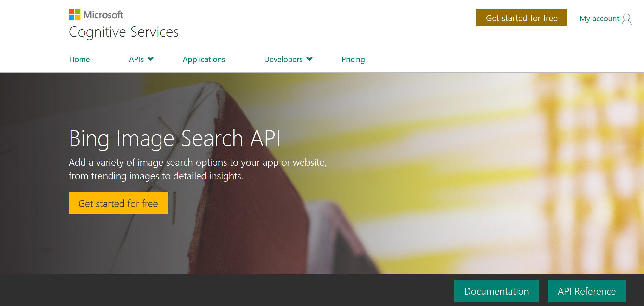Open the My account link

click(599, 19)
